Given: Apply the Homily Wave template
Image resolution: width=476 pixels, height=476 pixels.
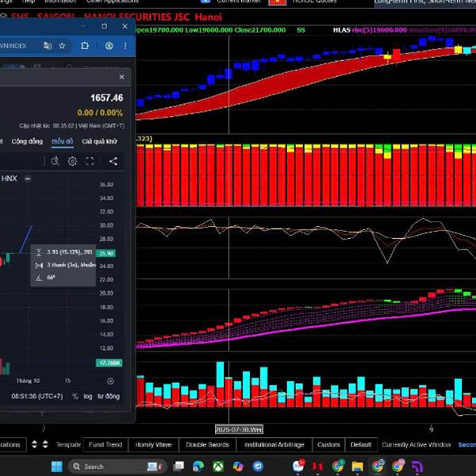Looking at the screenshot, I should click(153, 445).
